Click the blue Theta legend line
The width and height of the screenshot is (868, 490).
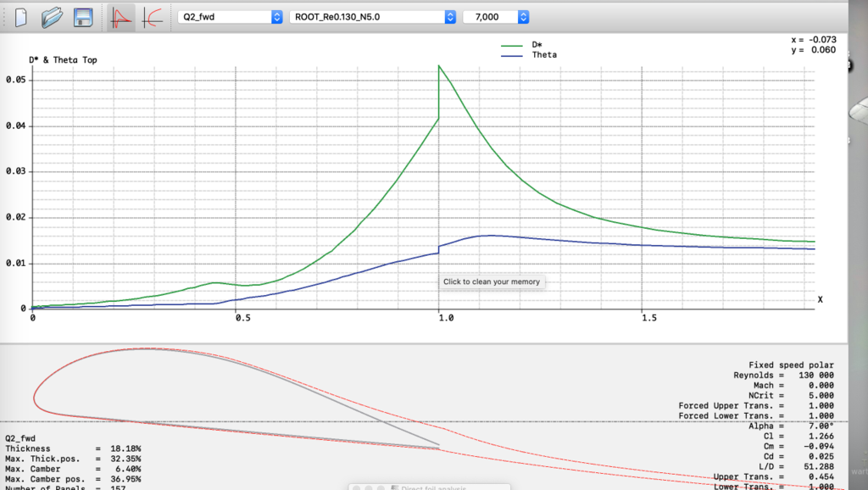(x=512, y=55)
